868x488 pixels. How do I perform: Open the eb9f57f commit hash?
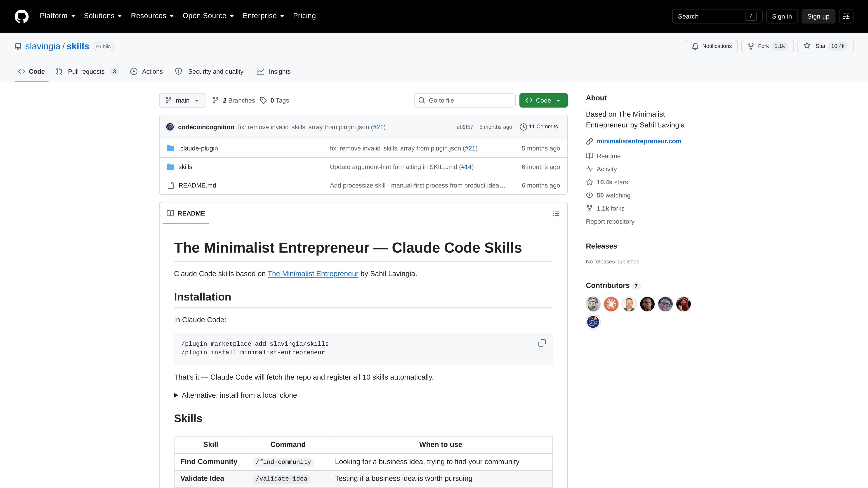click(x=465, y=127)
